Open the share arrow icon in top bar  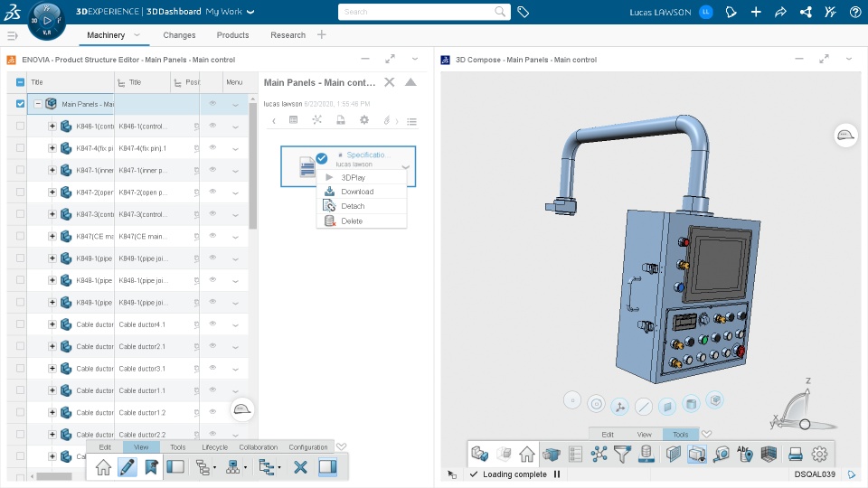[x=780, y=12]
